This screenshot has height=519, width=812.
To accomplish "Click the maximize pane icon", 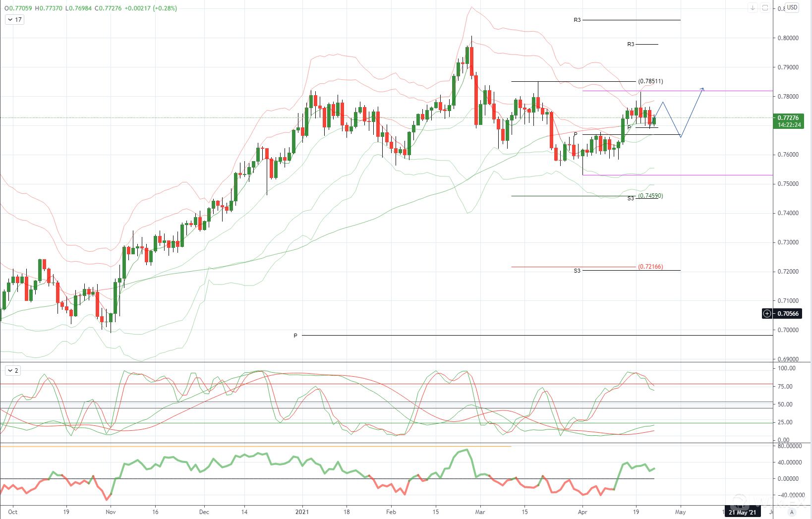I will click(765, 8).
